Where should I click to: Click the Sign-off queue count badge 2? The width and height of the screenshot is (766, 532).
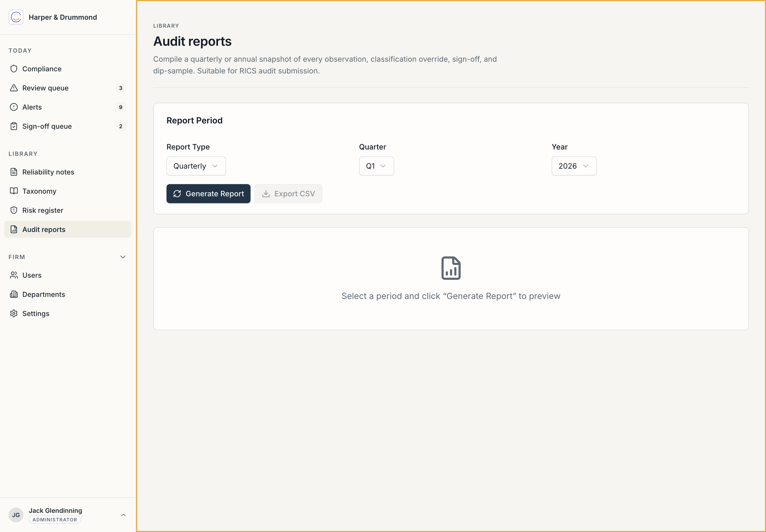click(x=121, y=126)
